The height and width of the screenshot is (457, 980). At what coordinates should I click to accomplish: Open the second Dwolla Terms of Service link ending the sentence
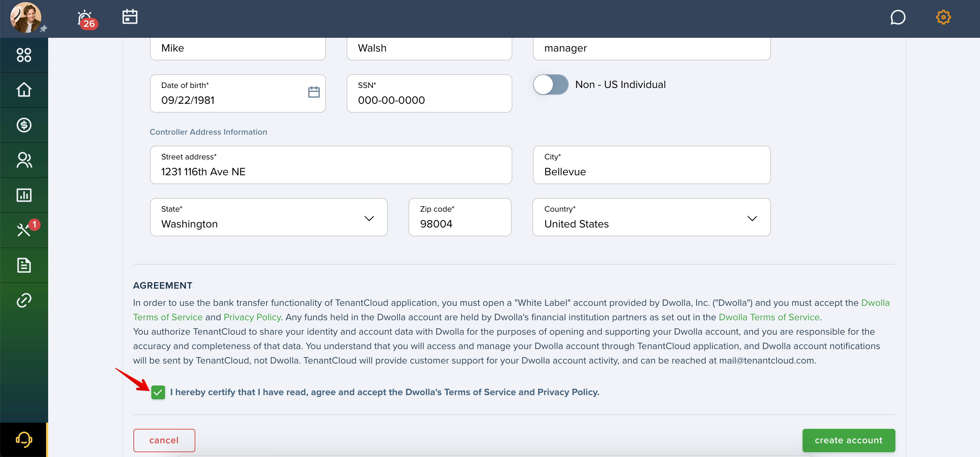click(x=769, y=317)
